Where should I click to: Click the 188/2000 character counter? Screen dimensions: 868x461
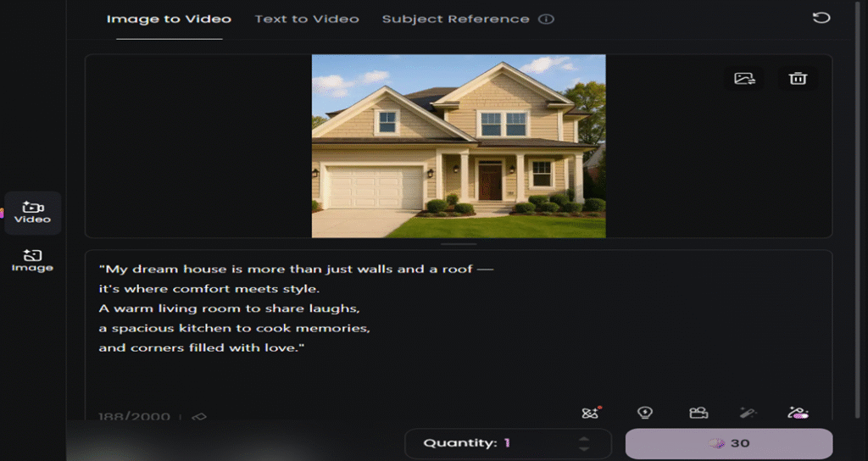coord(135,417)
